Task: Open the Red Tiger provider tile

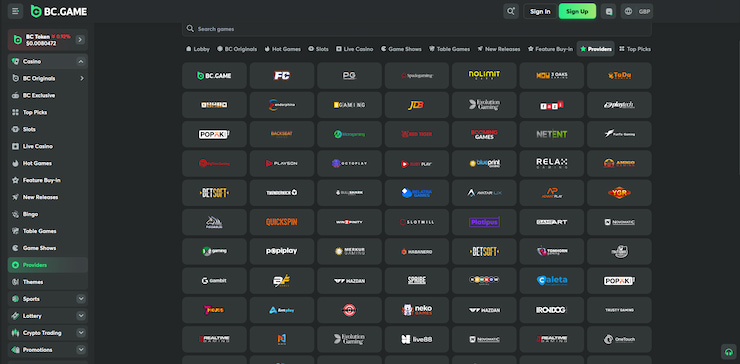Action: 417,134
